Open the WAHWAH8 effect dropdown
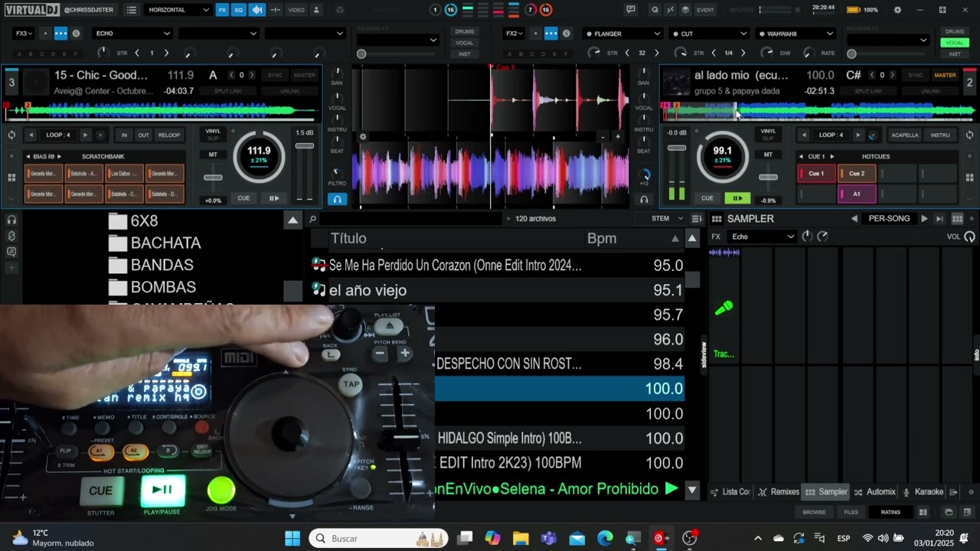This screenshot has height=551, width=980. pos(795,34)
